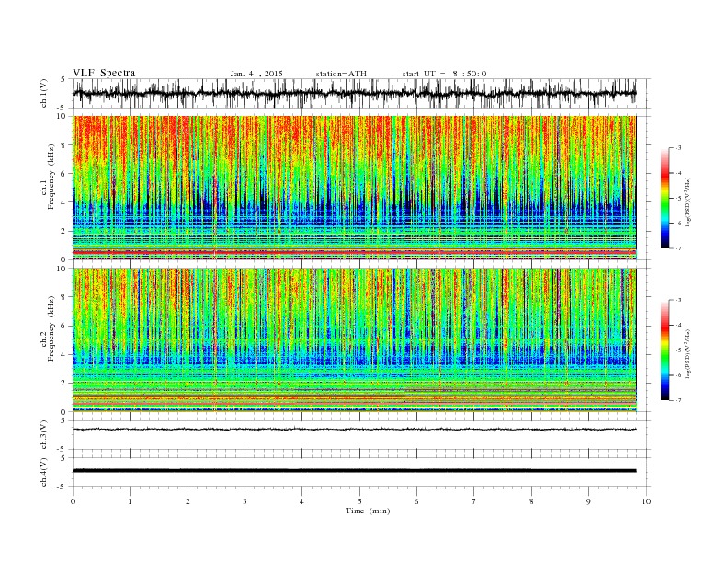Select the date text "Jan. 4, 2015"
728x563 pixels.
(x=256, y=74)
